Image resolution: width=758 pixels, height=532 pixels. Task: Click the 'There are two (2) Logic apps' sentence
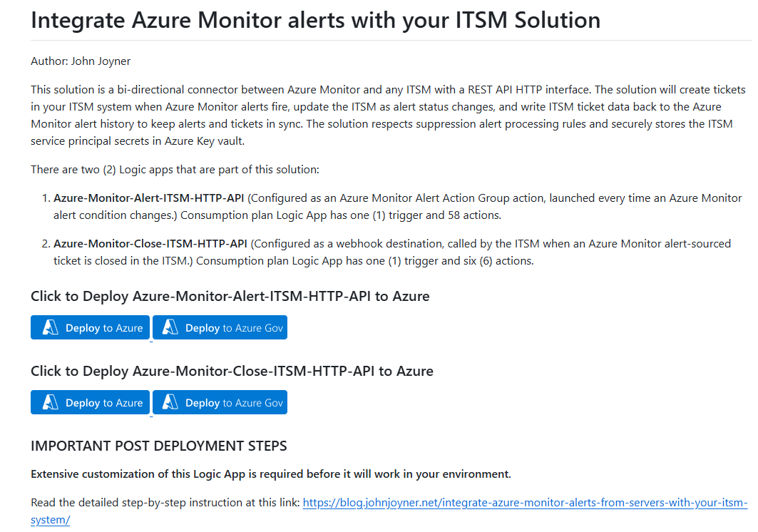pyautogui.click(x=175, y=170)
